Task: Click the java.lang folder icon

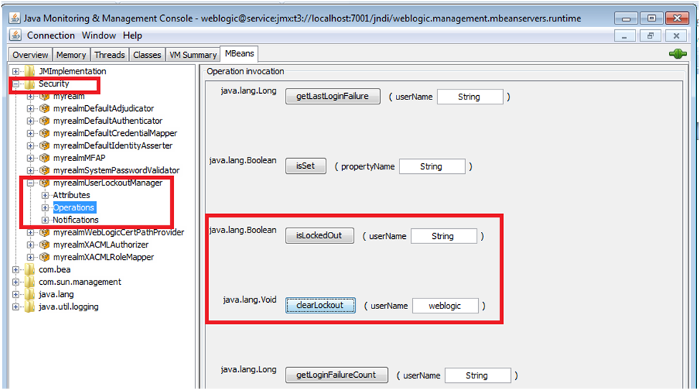Action: pos(30,295)
